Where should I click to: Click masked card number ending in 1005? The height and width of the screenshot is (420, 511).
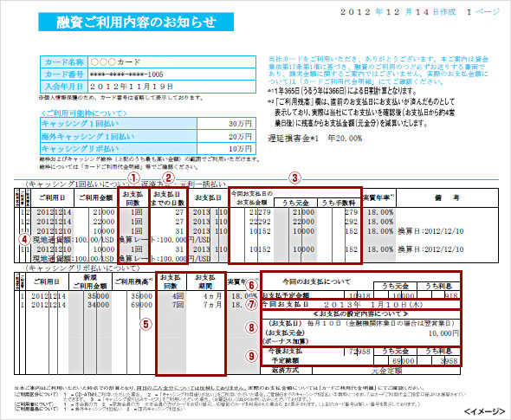pos(126,74)
